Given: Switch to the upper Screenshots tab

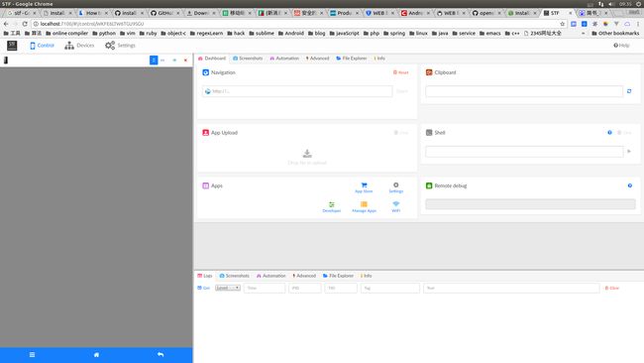Looking at the screenshot, I should [x=248, y=59].
